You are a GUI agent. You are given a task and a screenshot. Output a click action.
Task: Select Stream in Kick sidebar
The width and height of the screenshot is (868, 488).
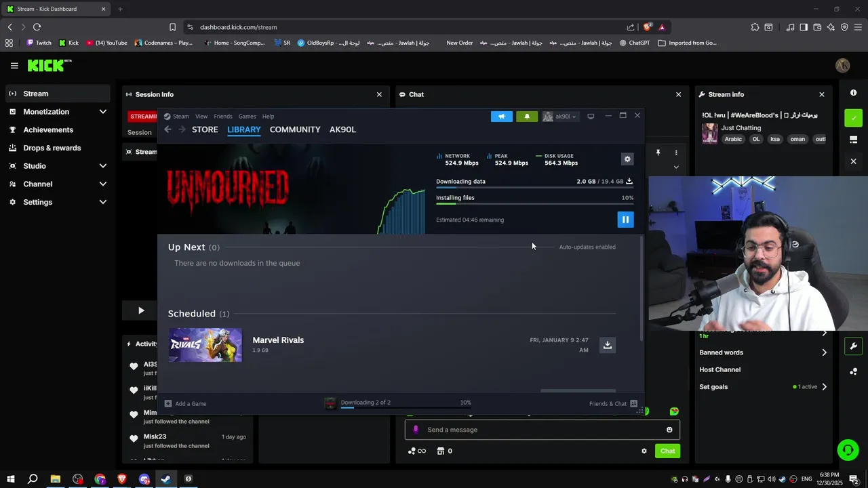click(58, 94)
